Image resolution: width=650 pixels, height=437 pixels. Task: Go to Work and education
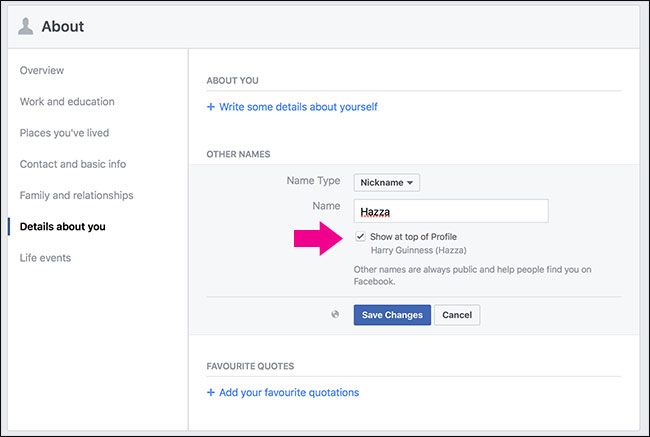(x=67, y=101)
